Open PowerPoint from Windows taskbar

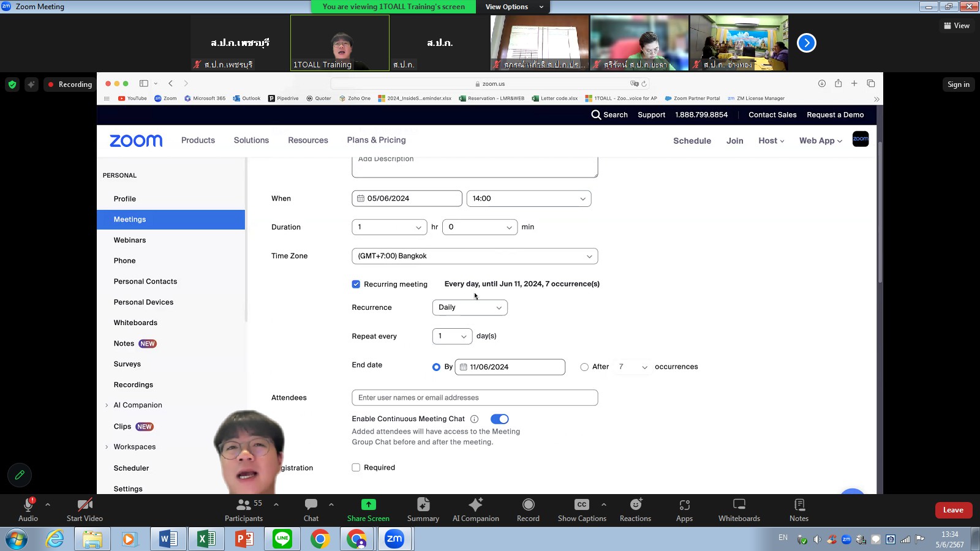244,539
